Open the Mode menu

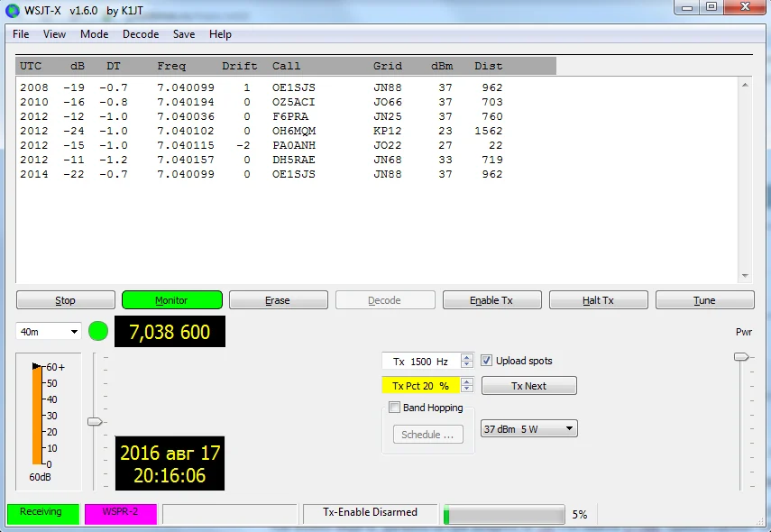pos(94,34)
